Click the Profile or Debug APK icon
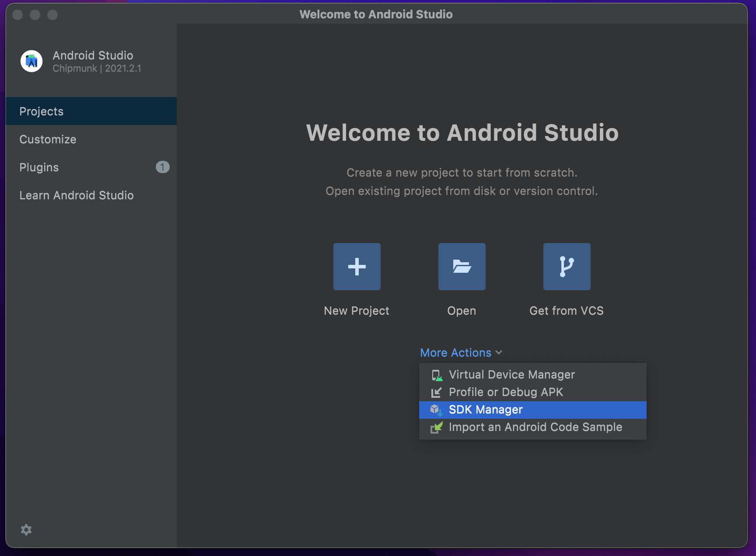The height and width of the screenshot is (556, 756). [x=437, y=393]
